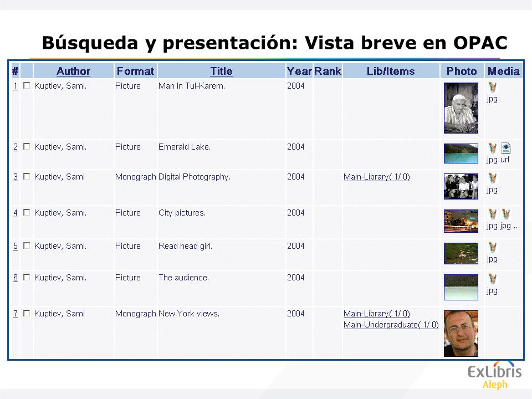Open first jpg icon in City pictures row

(492, 214)
